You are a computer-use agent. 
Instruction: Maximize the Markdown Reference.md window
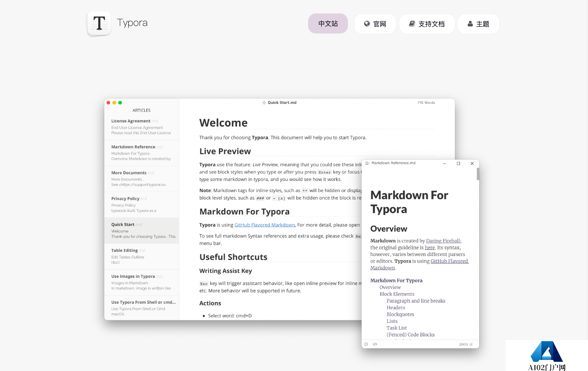point(458,164)
